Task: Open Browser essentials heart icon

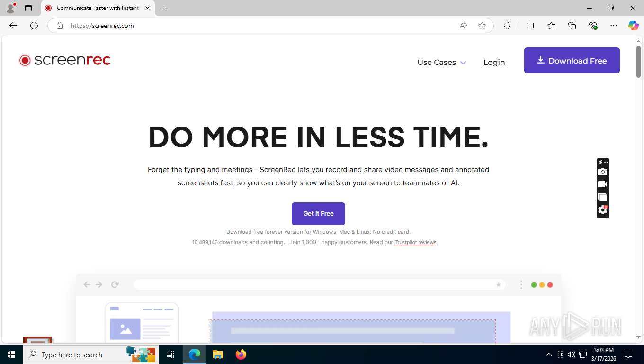Action: 593,26
